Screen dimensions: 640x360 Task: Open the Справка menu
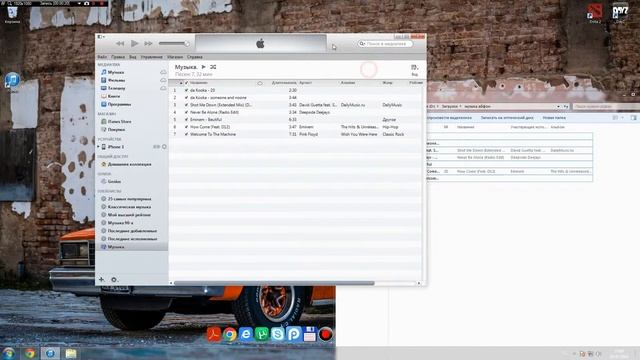[x=195, y=57]
